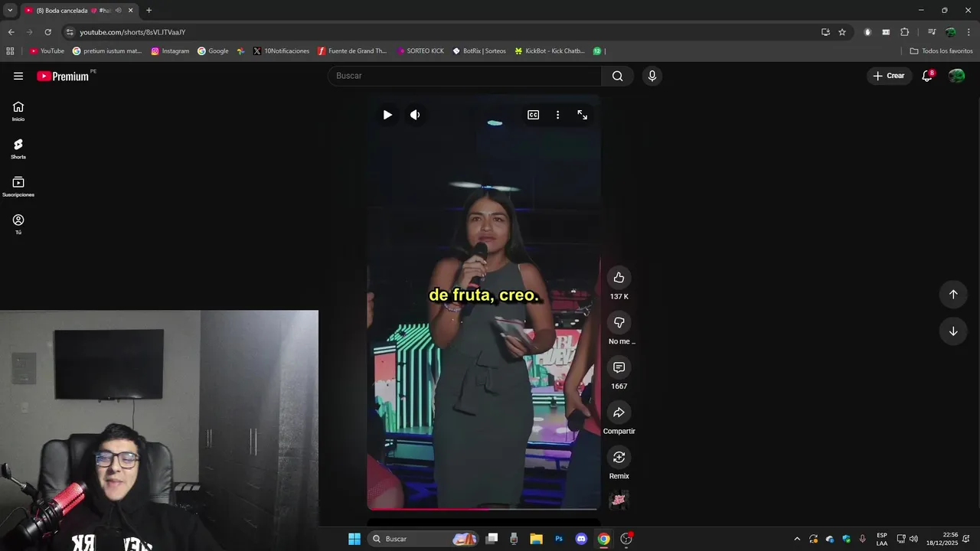Go to the next Short (down arrow)
The height and width of the screenshot is (551, 980).
(x=953, y=331)
